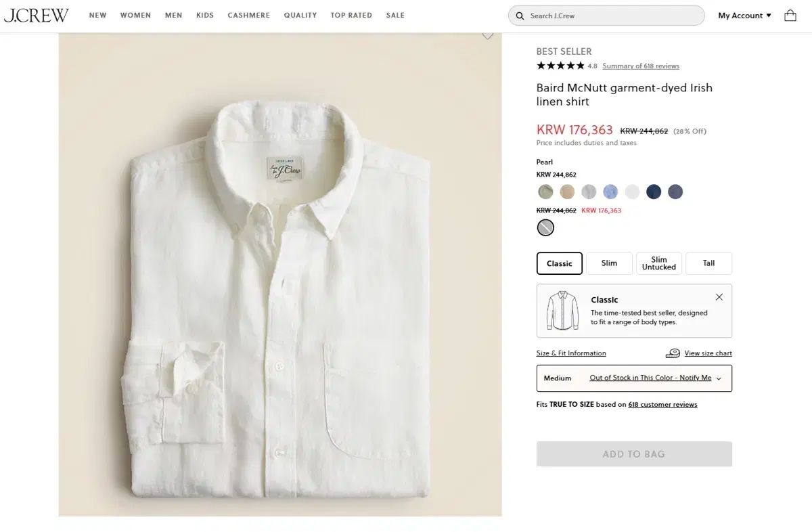Click the wishlist heart on the product photo
Screen dimensions: 812x532
point(487,33)
